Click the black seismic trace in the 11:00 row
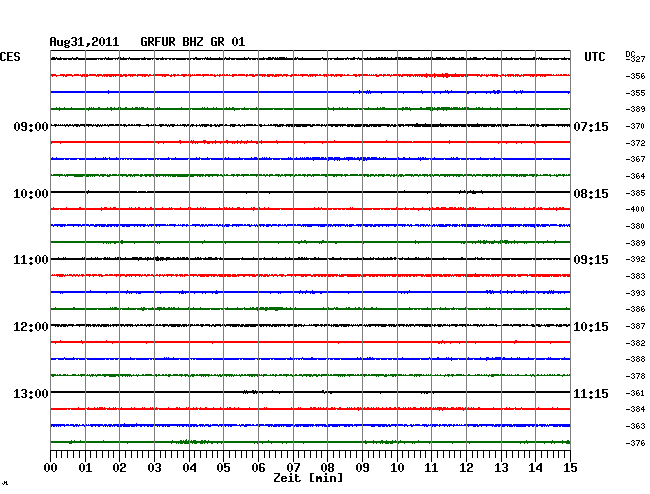This screenshot has height=494, width=650. [310, 259]
